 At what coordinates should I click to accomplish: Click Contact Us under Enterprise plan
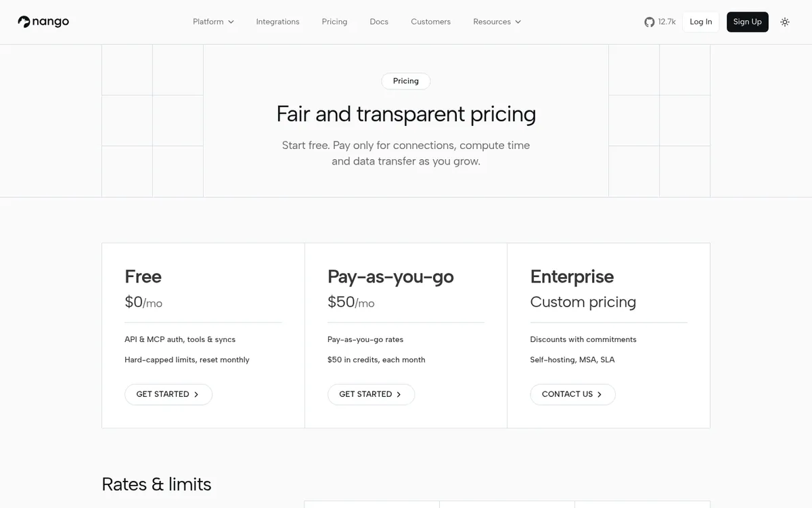pyautogui.click(x=572, y=394)
